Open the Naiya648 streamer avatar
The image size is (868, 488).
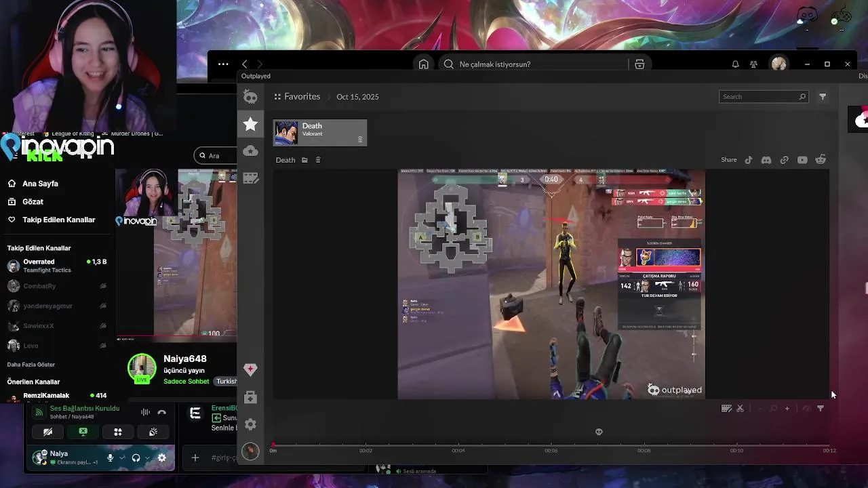pos(142,368)
